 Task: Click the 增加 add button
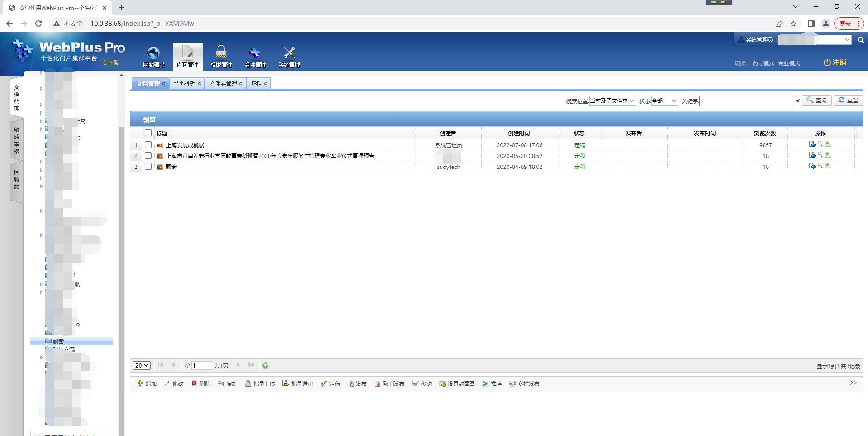tap(147, 383)
